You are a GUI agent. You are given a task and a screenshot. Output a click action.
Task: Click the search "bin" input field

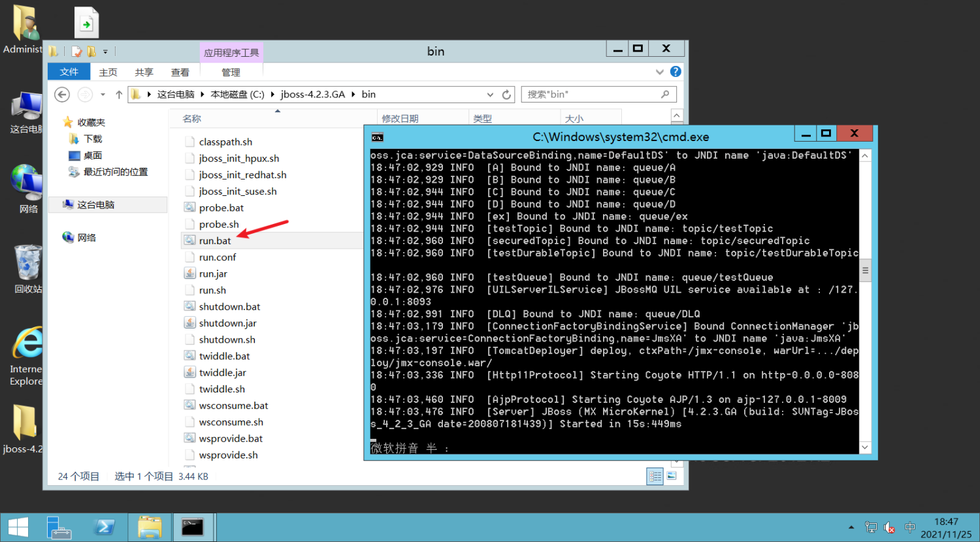[598, 95]
